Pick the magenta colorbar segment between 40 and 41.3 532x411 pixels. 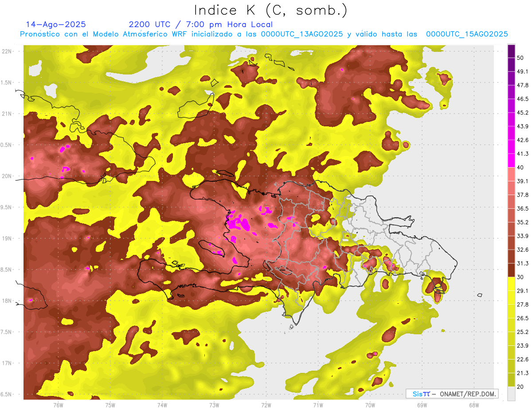(511, 160)
